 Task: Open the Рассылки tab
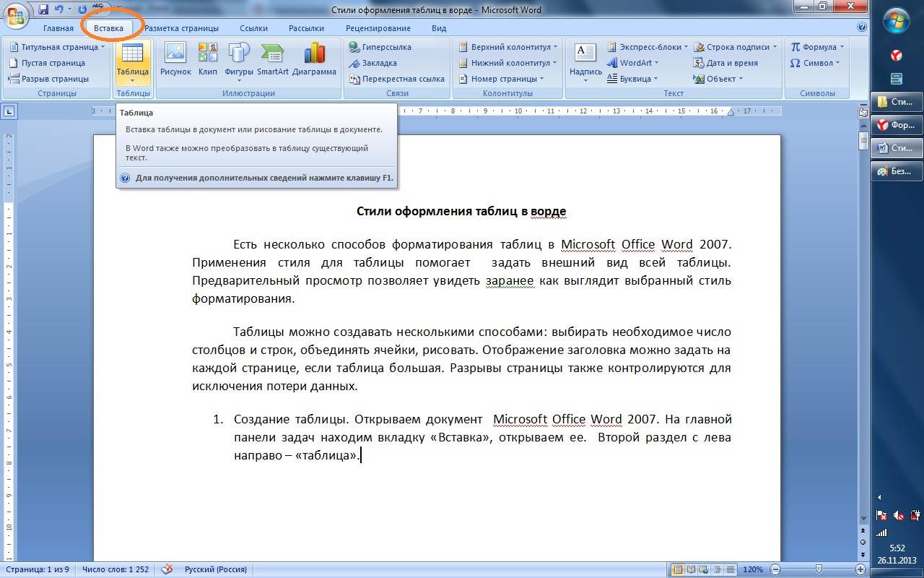coord(306,28)
